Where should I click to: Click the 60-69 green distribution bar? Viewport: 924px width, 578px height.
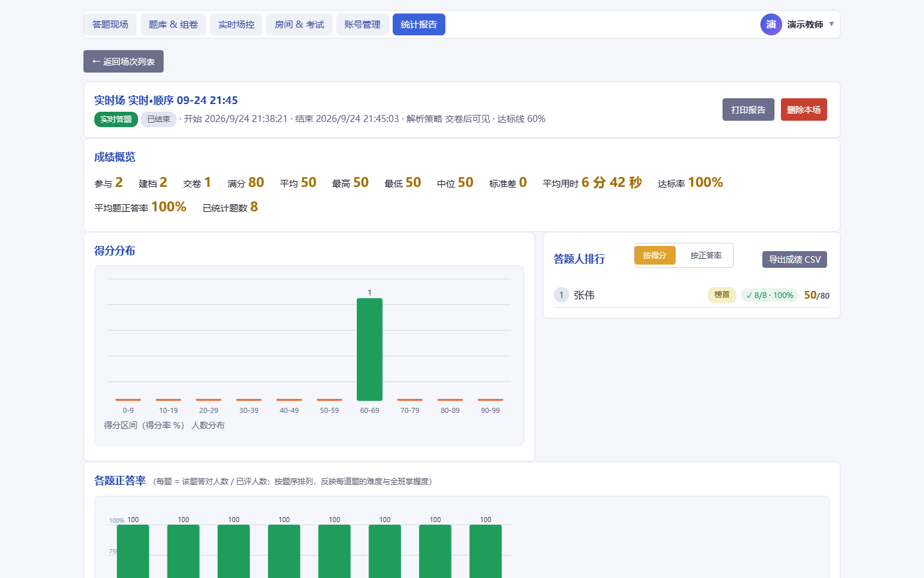coord(370,349)
